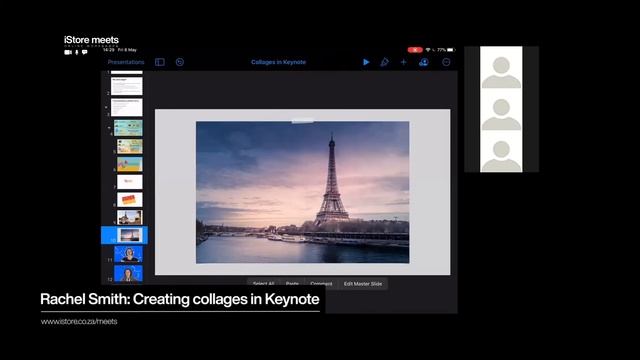Select slide 8 red-orange thumbnail
640x360 pixels.
[130, 200]
